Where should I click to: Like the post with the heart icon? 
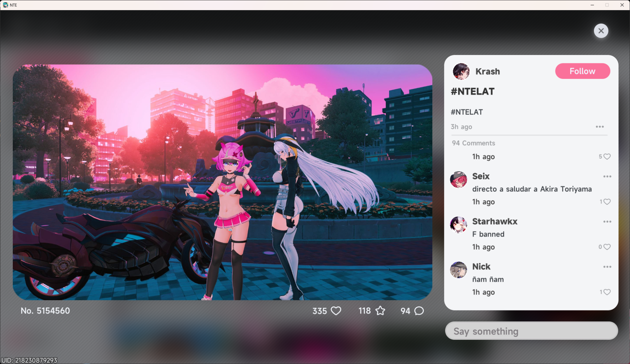[x=336, y=311]
